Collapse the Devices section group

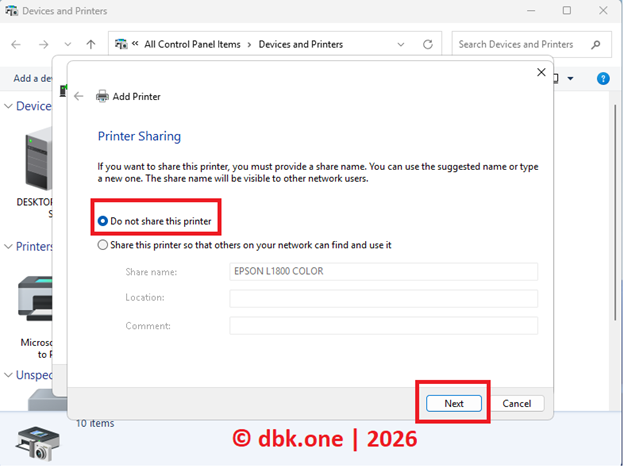(x=9, y=106)
